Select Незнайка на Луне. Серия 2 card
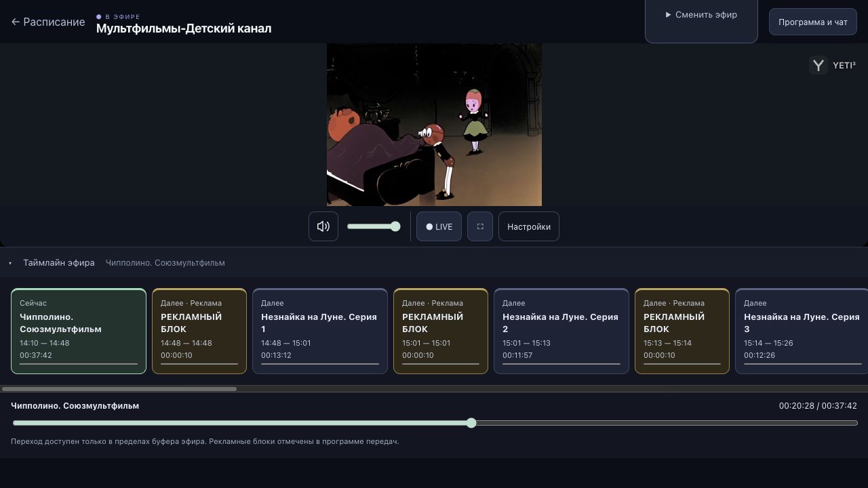868x488 pixels. (561, 331)
